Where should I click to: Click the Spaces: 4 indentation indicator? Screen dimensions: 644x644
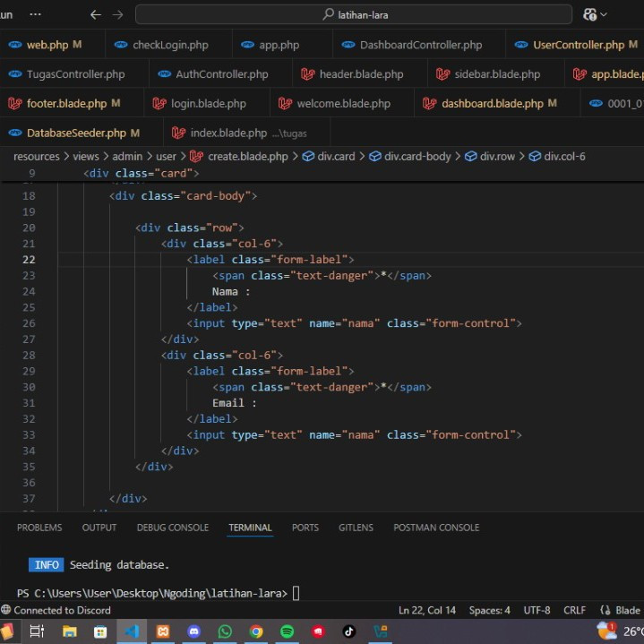[489, 610]
